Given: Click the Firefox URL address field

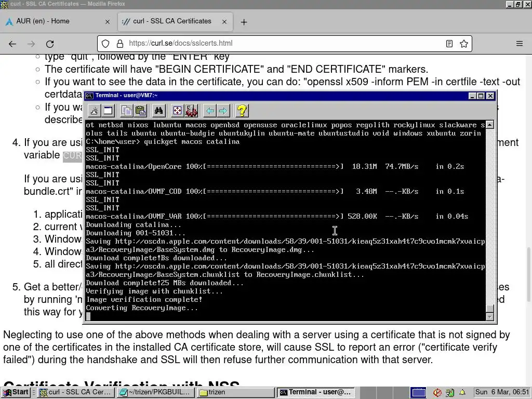Looking at the screenshot, I should click(285, 44).
